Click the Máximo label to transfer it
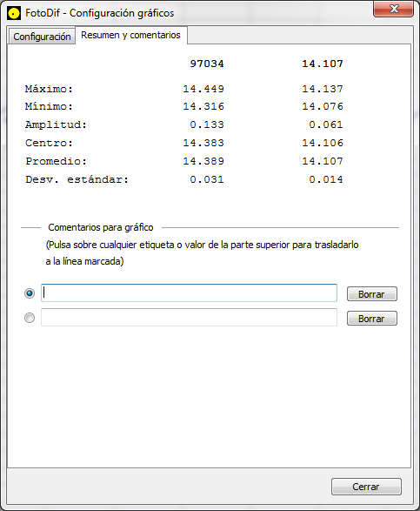This screenshot has height=511, width=420. [50, 89]
